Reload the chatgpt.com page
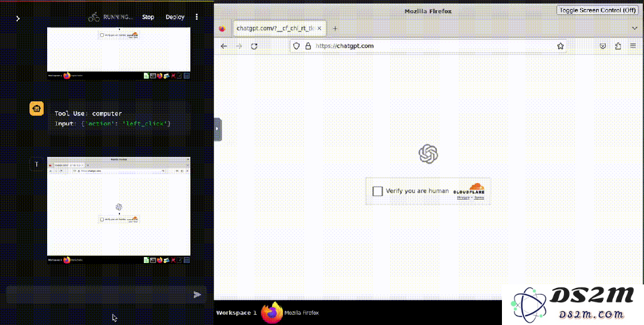 (254, 46)
